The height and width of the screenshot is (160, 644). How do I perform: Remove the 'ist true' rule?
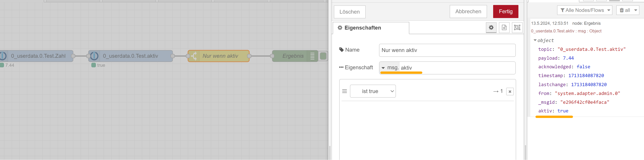(510, 92)
